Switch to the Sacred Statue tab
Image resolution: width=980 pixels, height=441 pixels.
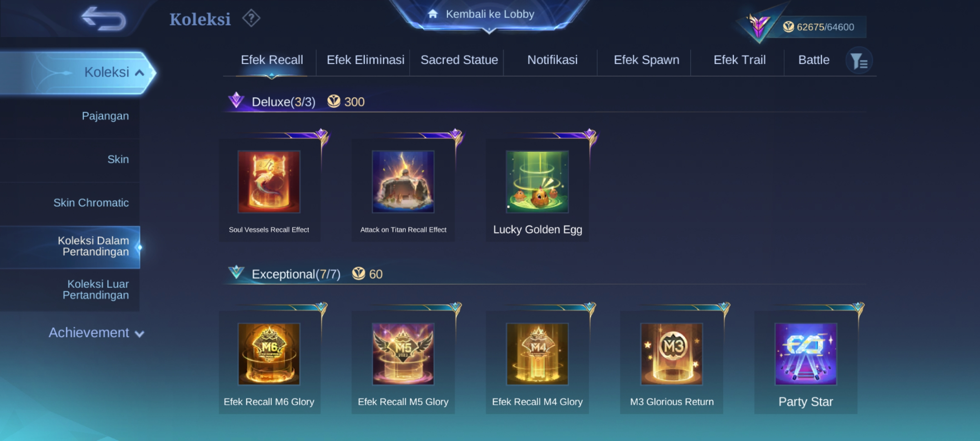click(459, 60)
